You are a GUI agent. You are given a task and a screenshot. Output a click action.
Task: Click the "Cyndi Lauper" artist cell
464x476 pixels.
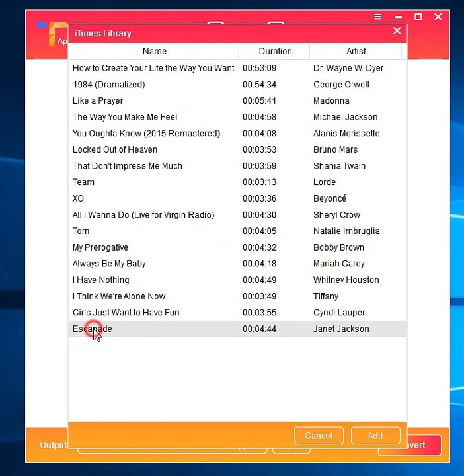(x=339, y=313)
